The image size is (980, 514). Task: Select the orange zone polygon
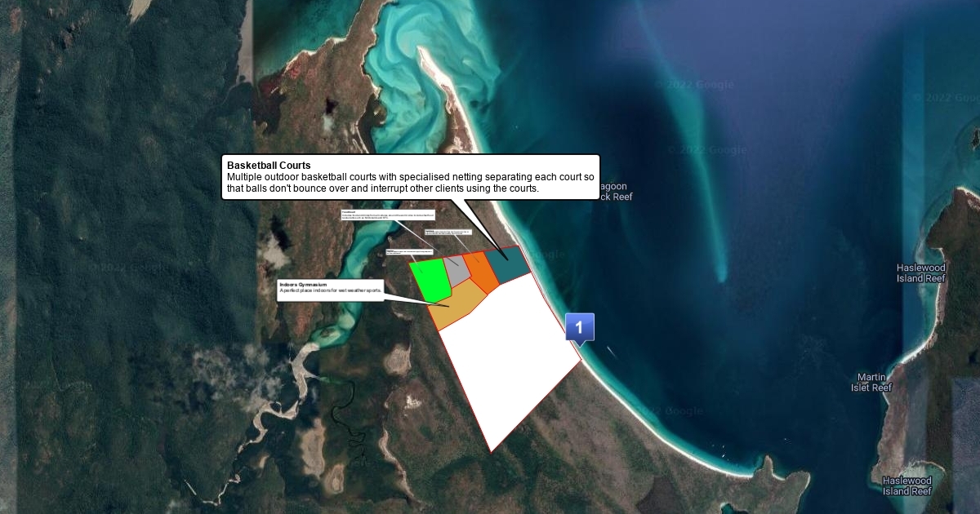click(481, 273)
